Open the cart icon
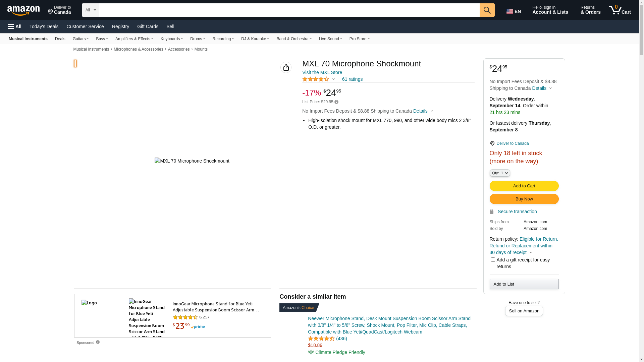This screenshot has height=362, width=644. [620, 10]
